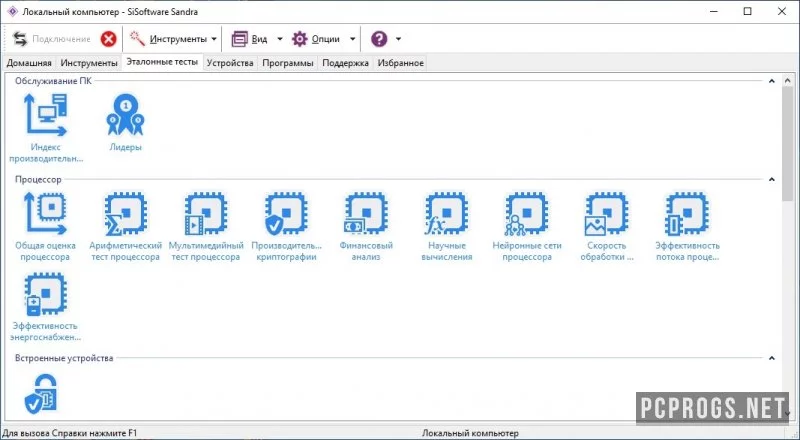Screen dimensions: 800x440
Task: Open Эффективность энергоснабжения benchmark icon
Action: (x=45, y=294)
